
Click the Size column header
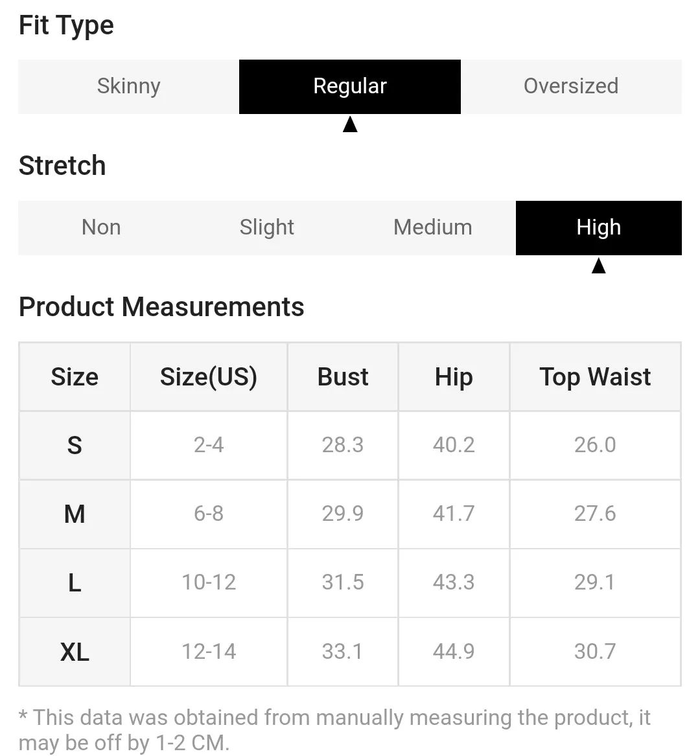[x=75, y=376]
